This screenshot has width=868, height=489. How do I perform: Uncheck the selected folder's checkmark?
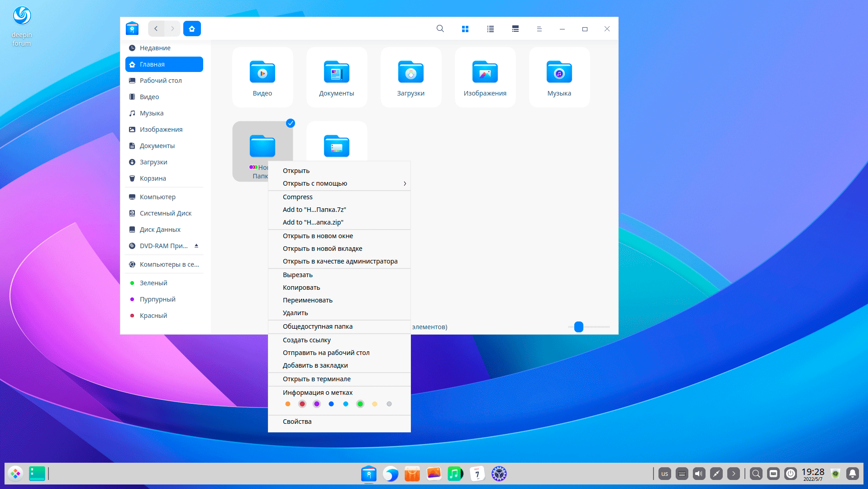[x=291, y=123]
